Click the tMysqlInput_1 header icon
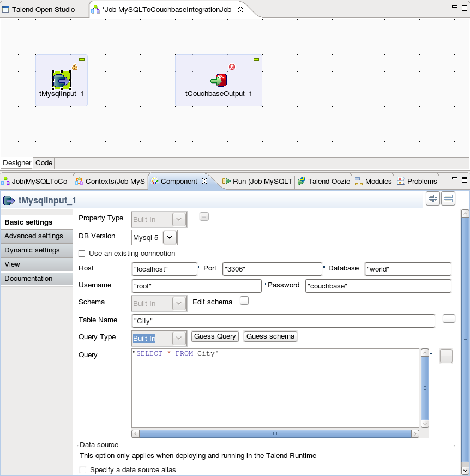 pos(9,200)
